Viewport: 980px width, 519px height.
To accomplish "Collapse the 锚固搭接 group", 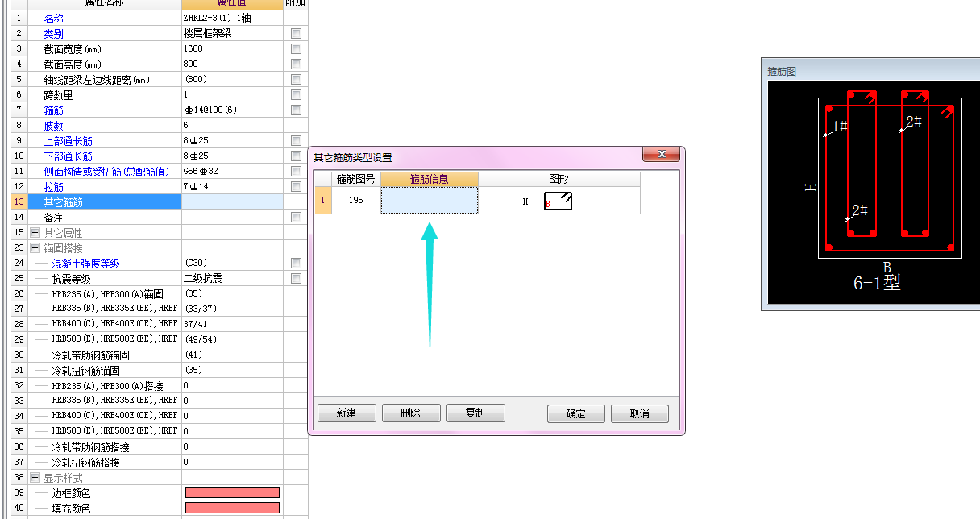I will 35,247.
